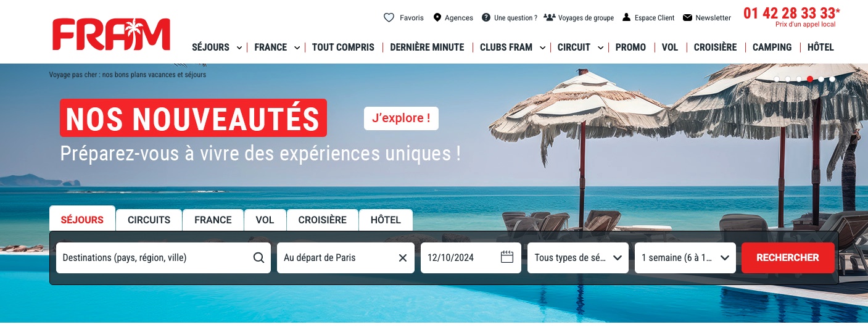The width and height of the screenshot is (868, 335).
Task: Select the first carousel slide dot
Action: click(x=777, y=79)
